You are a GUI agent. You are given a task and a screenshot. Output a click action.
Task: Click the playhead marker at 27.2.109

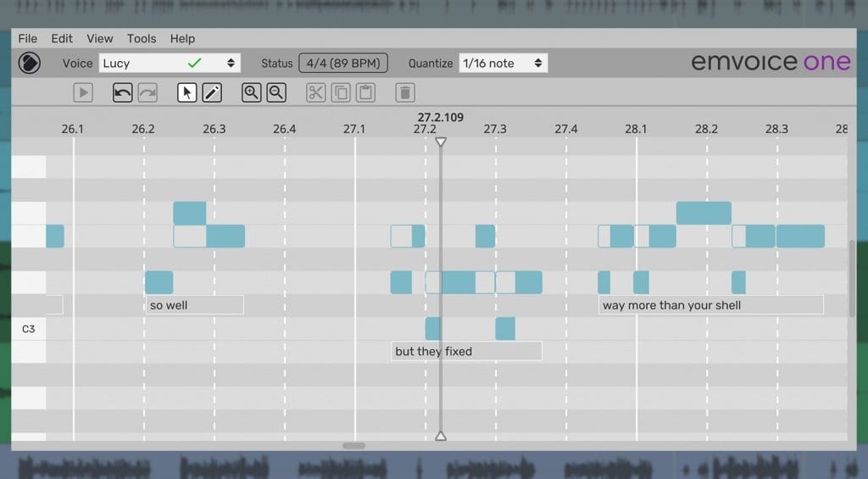[441, 142]
